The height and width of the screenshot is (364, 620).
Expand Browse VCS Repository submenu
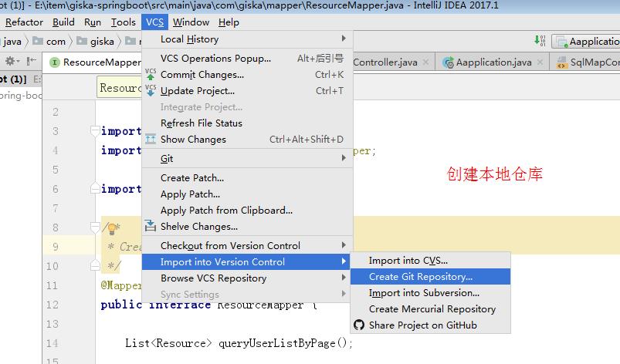click(x=247, y=278)
